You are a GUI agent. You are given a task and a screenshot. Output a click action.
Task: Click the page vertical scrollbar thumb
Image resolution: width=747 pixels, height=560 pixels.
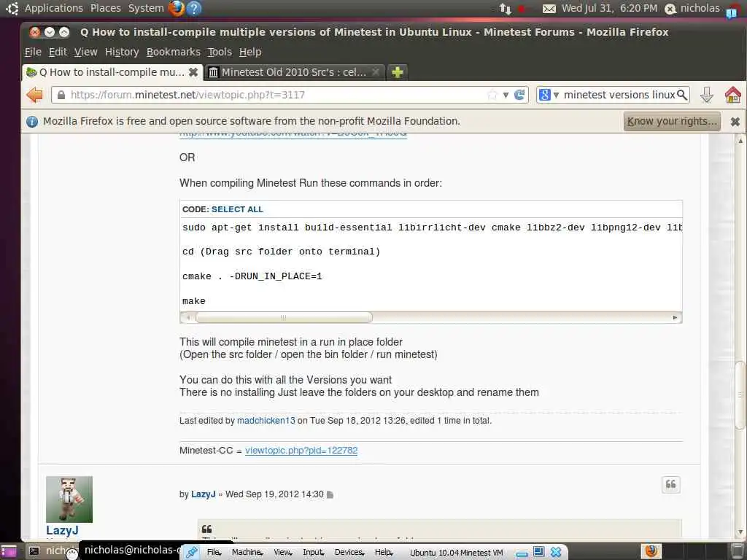(x=740, y=395)
